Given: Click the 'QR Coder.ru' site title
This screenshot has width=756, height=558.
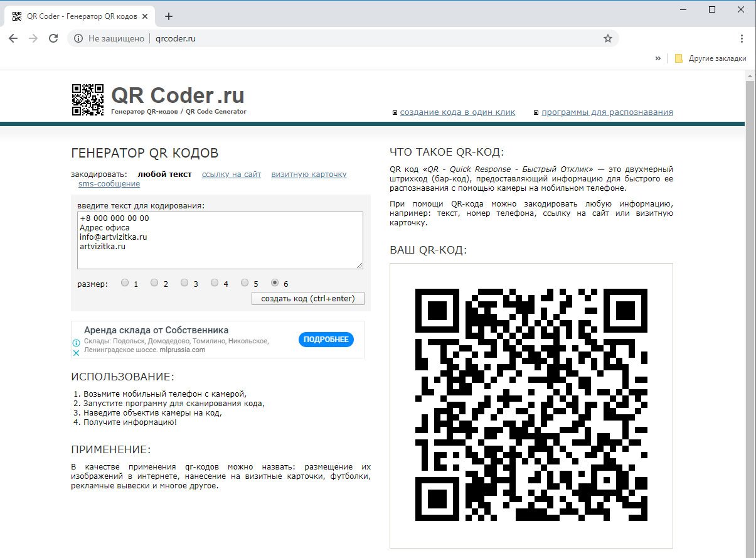Looking at the screenshot, I should 178,95.
